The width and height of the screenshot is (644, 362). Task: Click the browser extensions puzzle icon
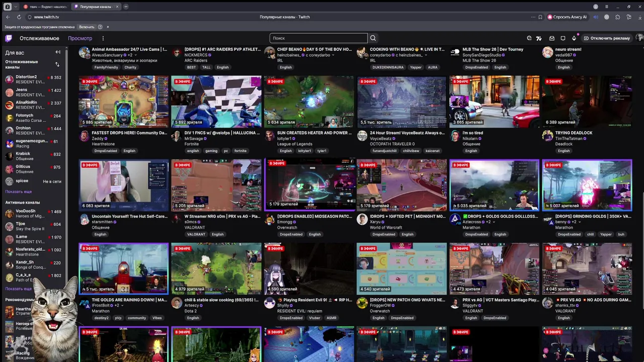(x=617, y=17)
